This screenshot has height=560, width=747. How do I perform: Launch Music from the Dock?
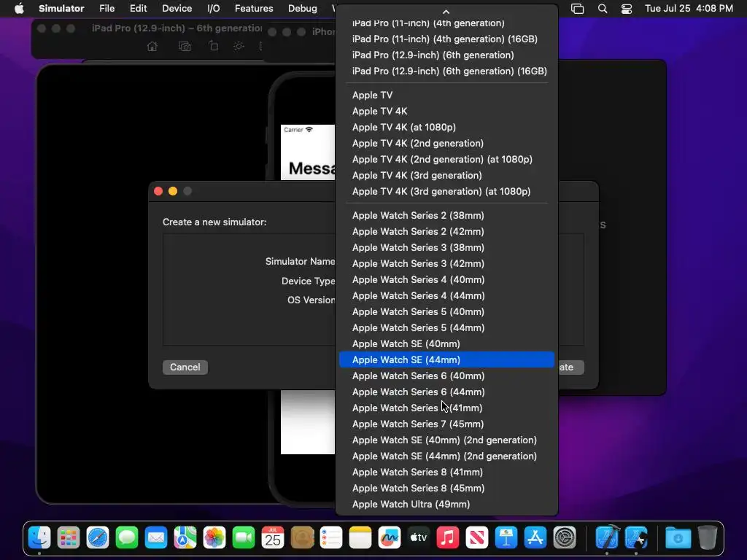coord(448,538)
